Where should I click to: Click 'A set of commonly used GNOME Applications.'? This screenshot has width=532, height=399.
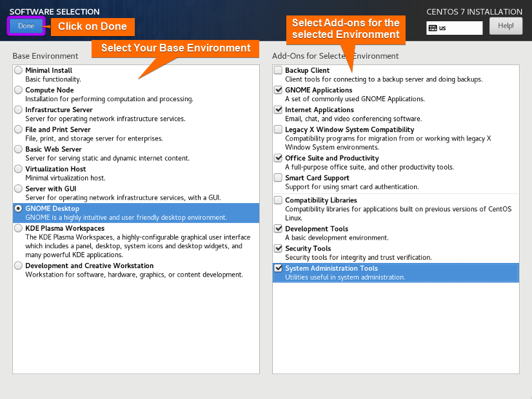(355, 99)
